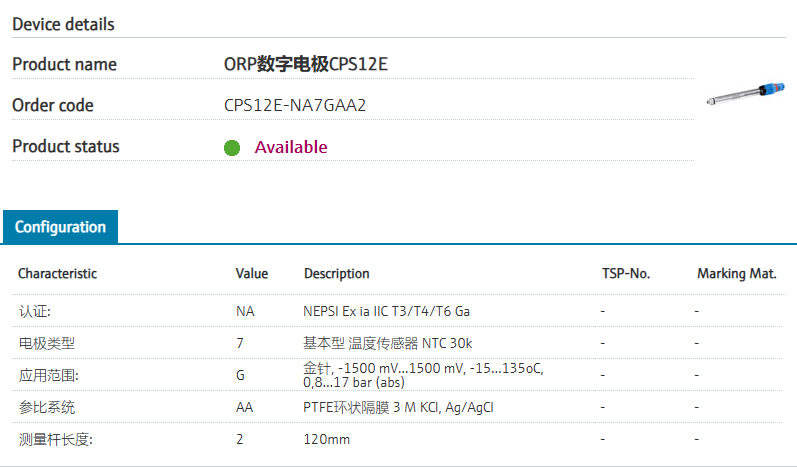Click the 参比系统 row label
Screen dimensions: 797x467
(46, 407)
